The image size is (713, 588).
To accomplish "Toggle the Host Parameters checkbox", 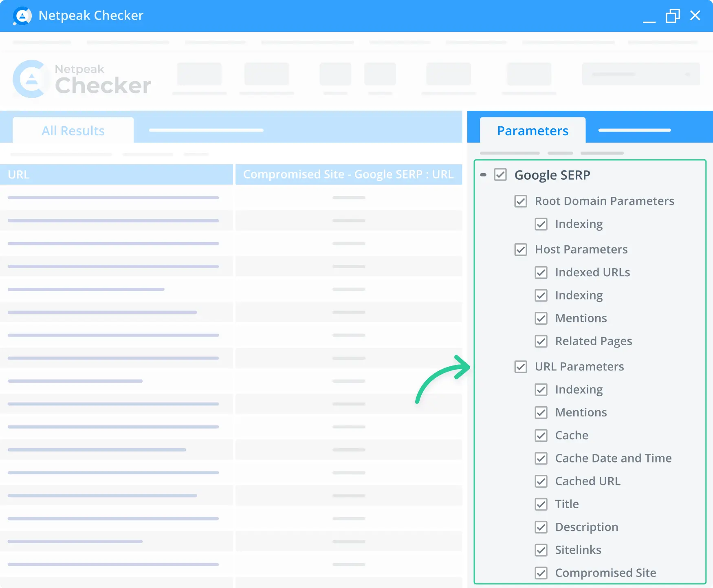I will click(x=521, y=249).
